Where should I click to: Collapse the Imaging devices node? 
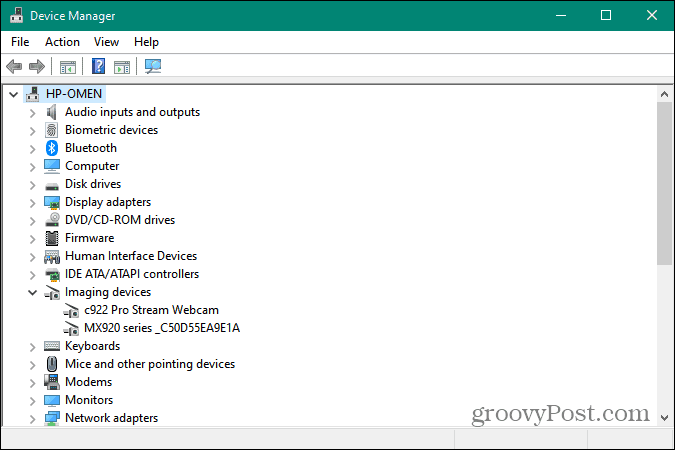[33, 292]
